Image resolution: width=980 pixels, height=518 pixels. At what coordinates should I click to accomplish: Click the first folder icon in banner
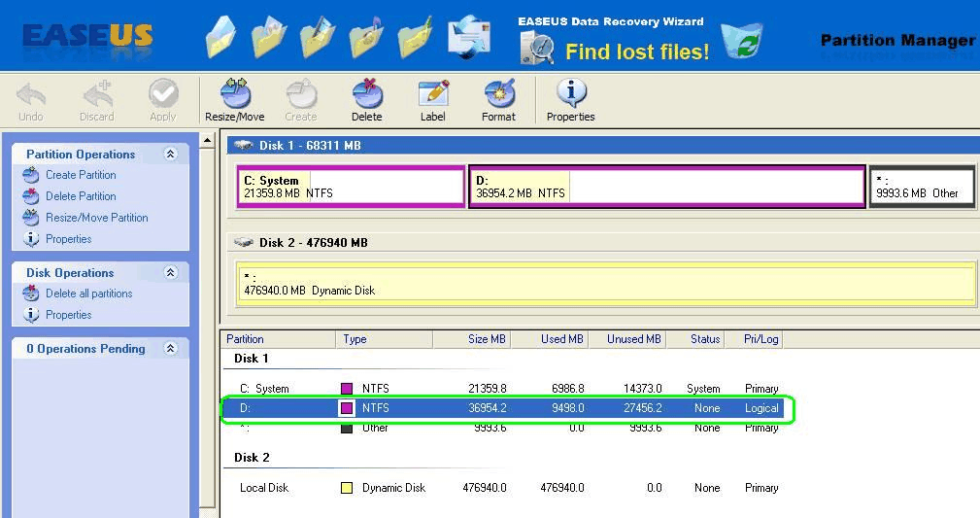(x=220, y=38)
